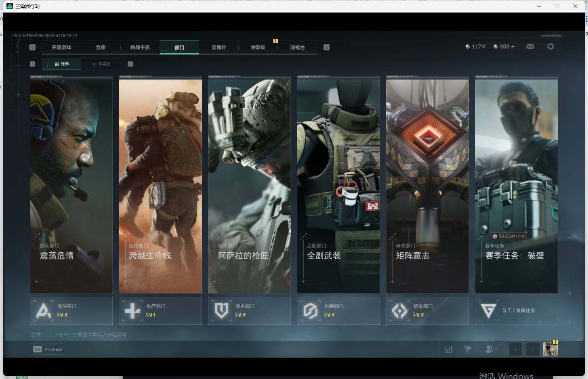This screenshot has height=379, width=588.
Task: Select the 军需处 sub-tab
Action: pos(101,64)
